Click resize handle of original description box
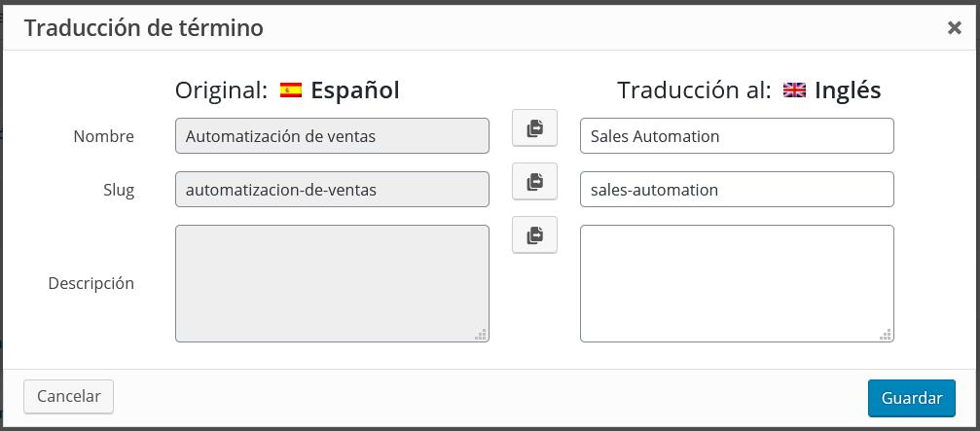 pos(481,334)
